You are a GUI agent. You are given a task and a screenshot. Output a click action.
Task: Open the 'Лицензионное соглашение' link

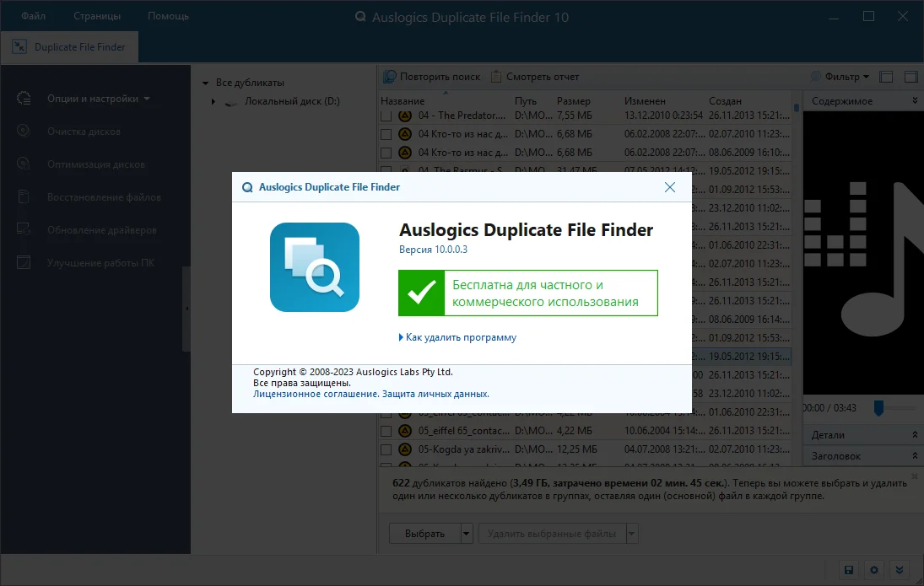(316, 394)
